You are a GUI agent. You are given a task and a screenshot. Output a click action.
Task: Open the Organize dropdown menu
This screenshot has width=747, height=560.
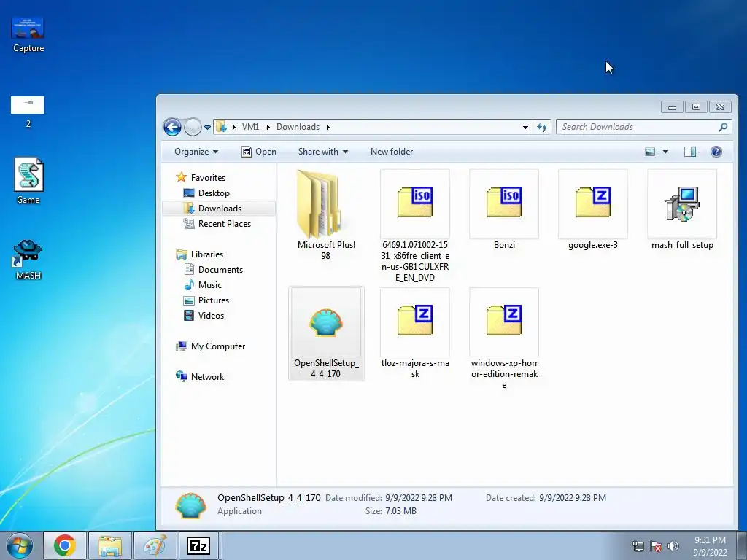196,152
